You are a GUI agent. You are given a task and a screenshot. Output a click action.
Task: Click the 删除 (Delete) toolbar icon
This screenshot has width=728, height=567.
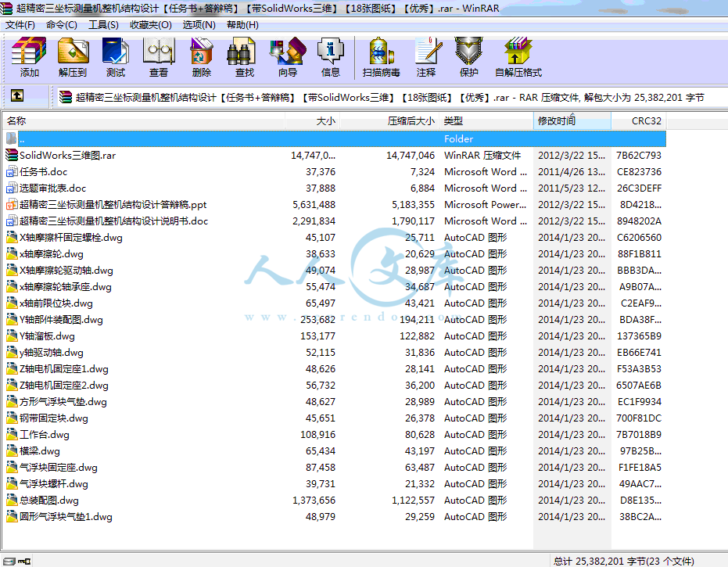(x=202, y=51)
